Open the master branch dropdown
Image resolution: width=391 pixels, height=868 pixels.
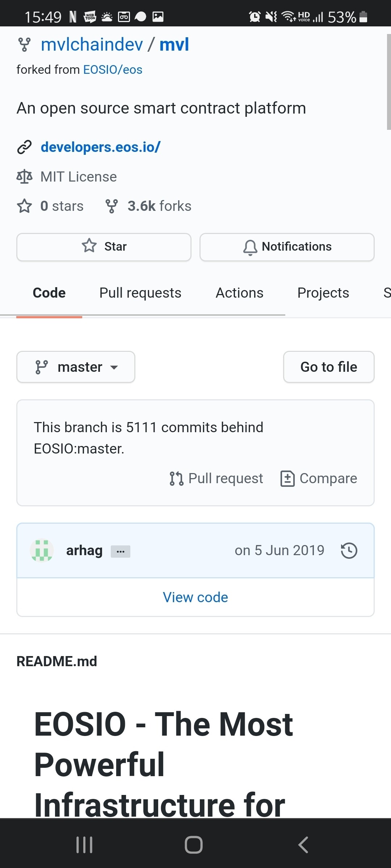[x=76, y=367]
